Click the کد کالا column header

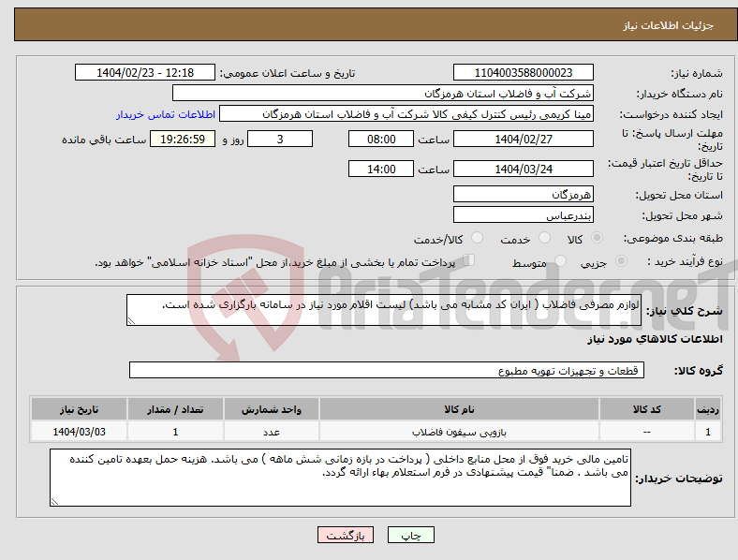pos(647,409)
